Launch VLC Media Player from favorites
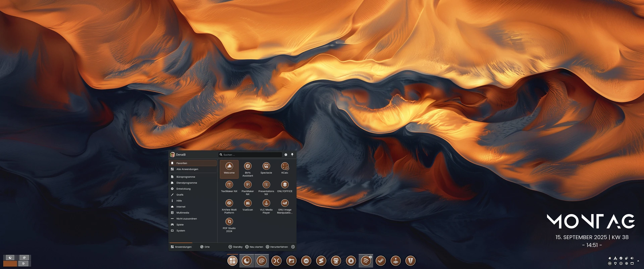Image resolution: width=644 pixels, height=269 pixels. pyautogui.click(x=266, y=204)
